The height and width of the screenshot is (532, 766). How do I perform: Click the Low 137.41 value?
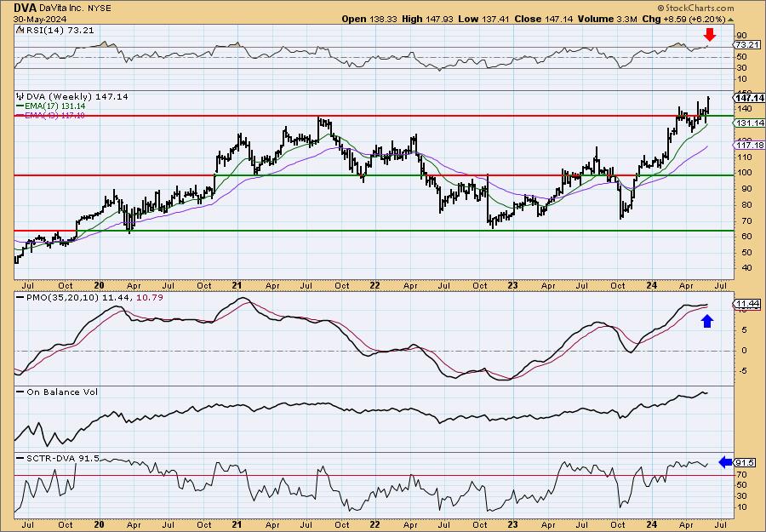point(483,19)
